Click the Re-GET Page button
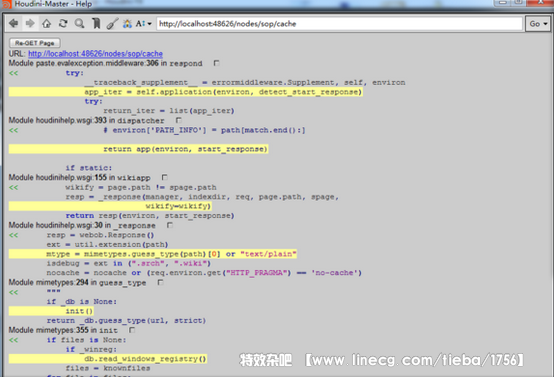 [35, 43]
